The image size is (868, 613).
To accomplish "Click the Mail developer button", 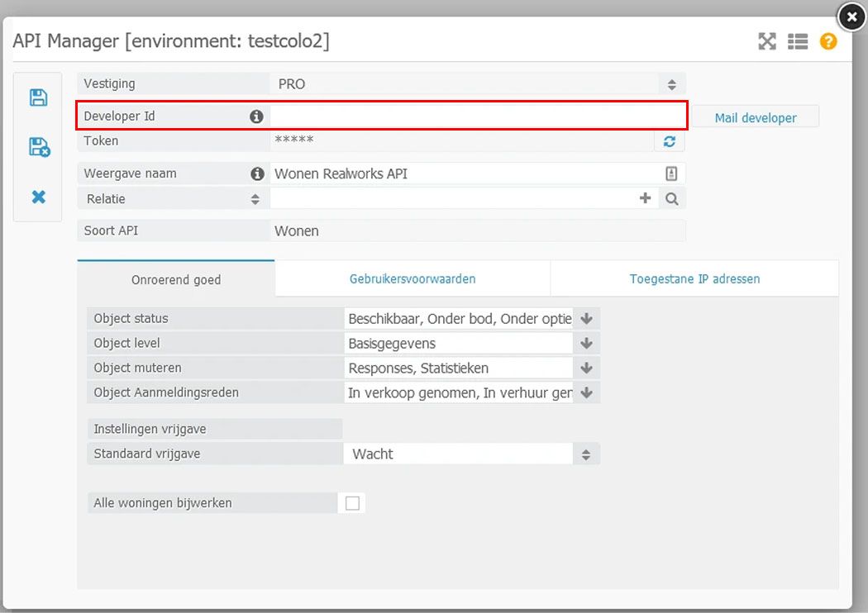I will pos(756,117).
